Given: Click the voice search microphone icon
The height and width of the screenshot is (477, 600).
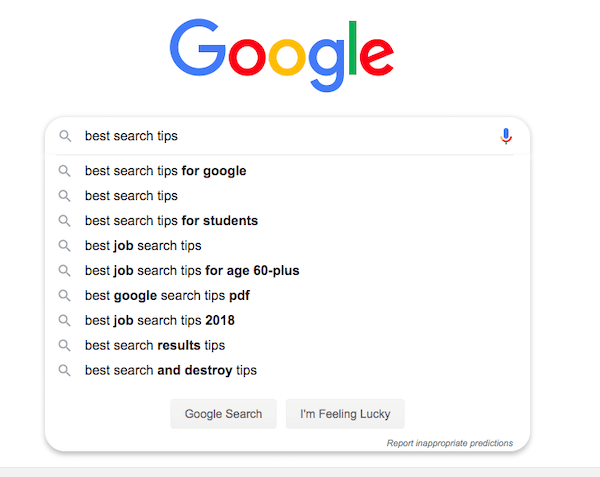Looking at the screenshot, I should (x=506, y=136).
